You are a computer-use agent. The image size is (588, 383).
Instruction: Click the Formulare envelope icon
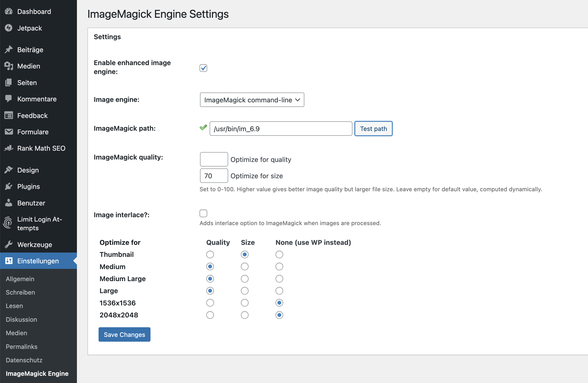pos(9,132)
